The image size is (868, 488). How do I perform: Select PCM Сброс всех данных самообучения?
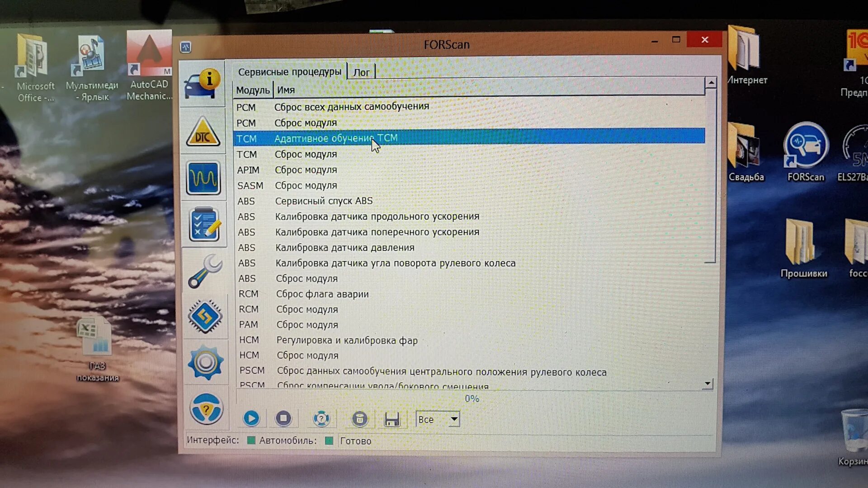click(x=469, y=107)
